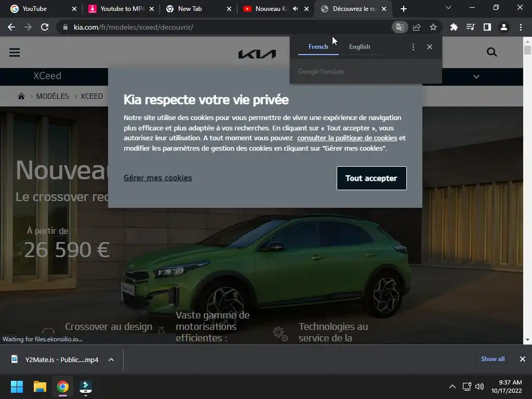Click the address bar URL field
Image resolution: width=532 pixels, height=399 pixels.
(224, 27)
